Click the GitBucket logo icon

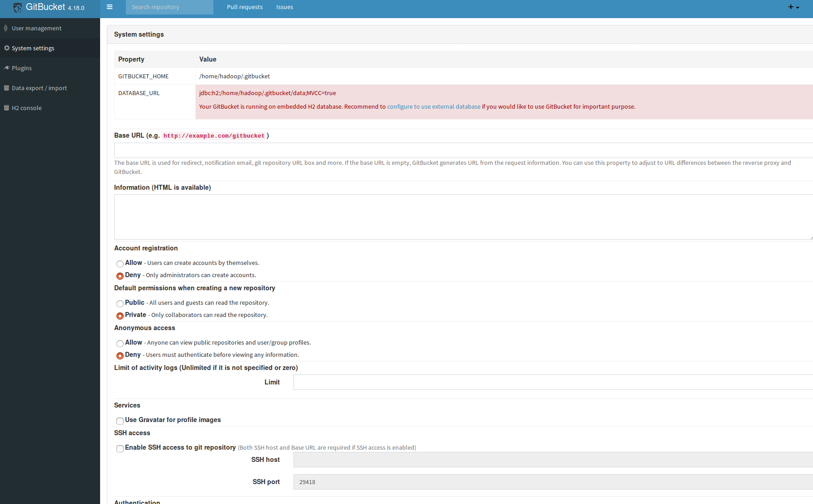(x=17, y=8)
